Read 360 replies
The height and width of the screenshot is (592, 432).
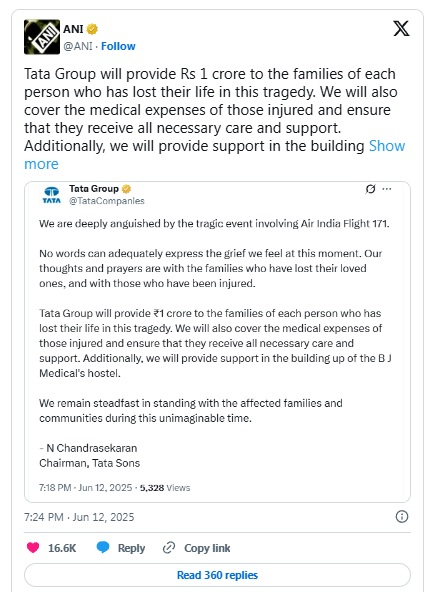pyautogui.click(x=217, y=575)
